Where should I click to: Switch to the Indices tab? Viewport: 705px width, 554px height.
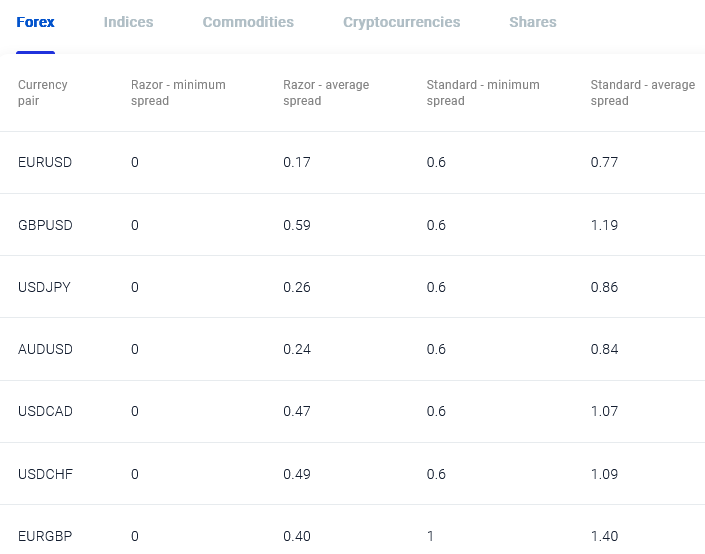pos(128,22)
